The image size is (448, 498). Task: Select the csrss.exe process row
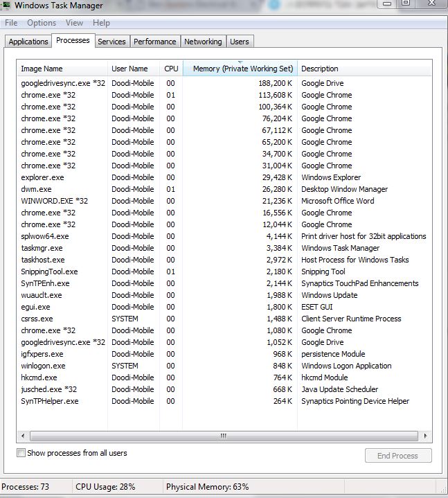click(x=224, y=319)
